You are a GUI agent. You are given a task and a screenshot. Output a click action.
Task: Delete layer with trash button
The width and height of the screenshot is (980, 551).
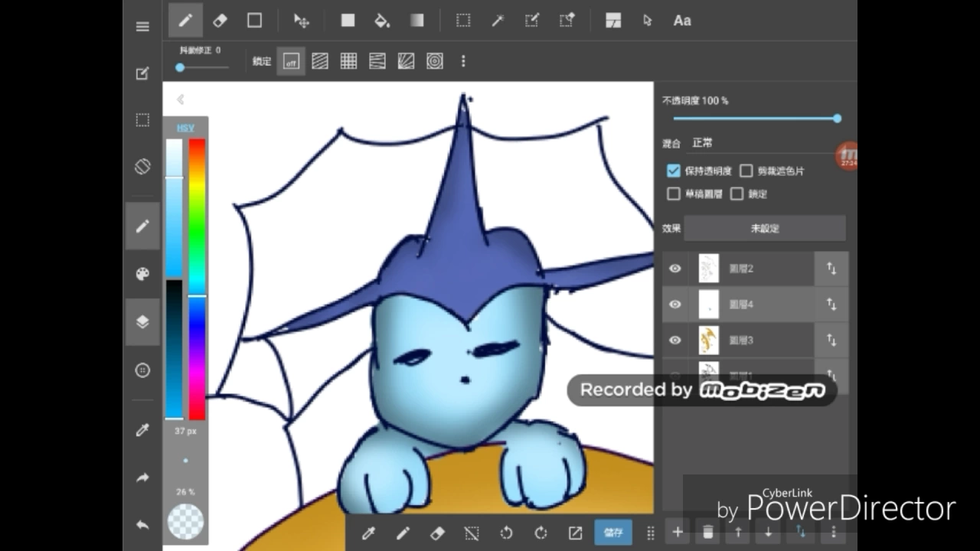coord(708,533)
